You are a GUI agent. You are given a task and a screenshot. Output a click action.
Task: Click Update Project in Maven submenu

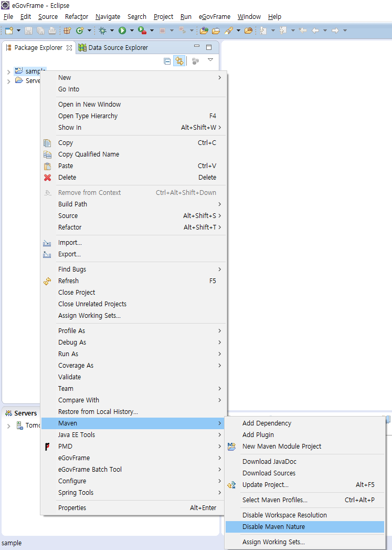click(265, 485)
